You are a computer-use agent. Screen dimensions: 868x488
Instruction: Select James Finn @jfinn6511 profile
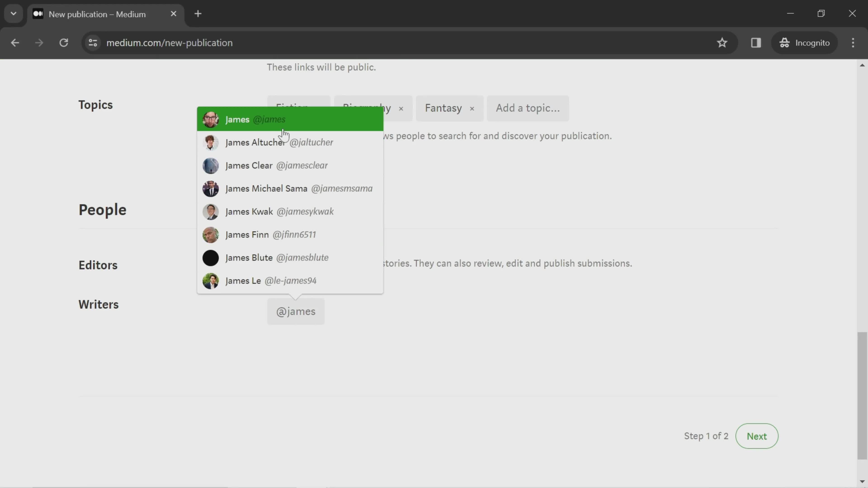click(290, 234)
